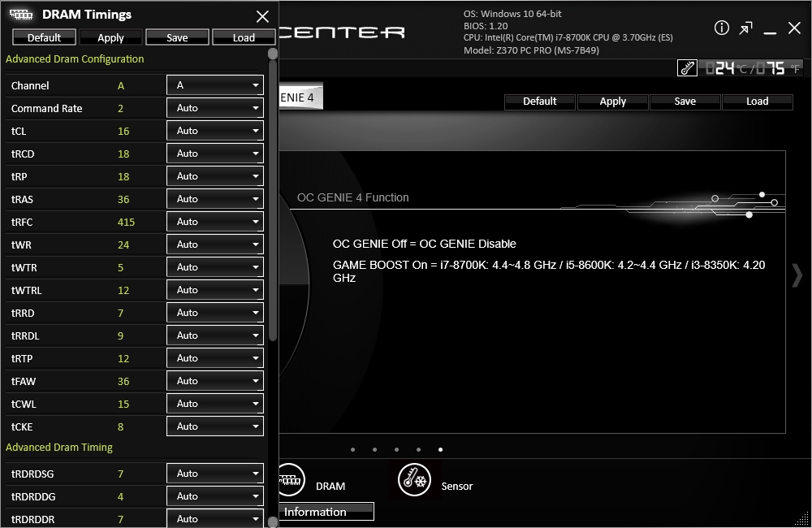Open the DRAM memory-module icon at the bottom
812x528 pixels.
[x=290, y=480]
